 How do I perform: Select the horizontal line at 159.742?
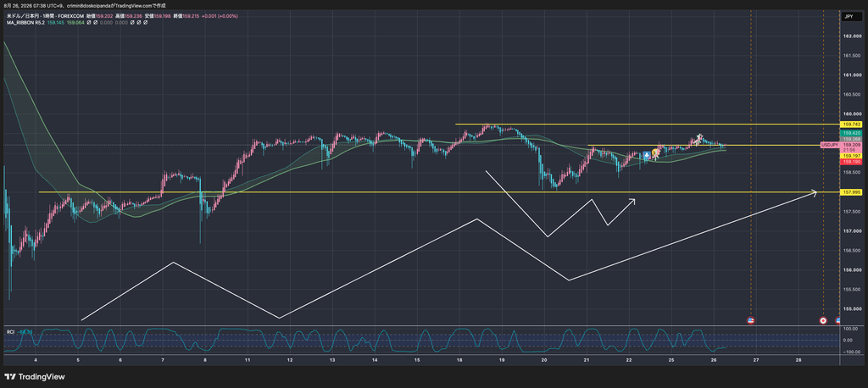(x=648, y=124)
